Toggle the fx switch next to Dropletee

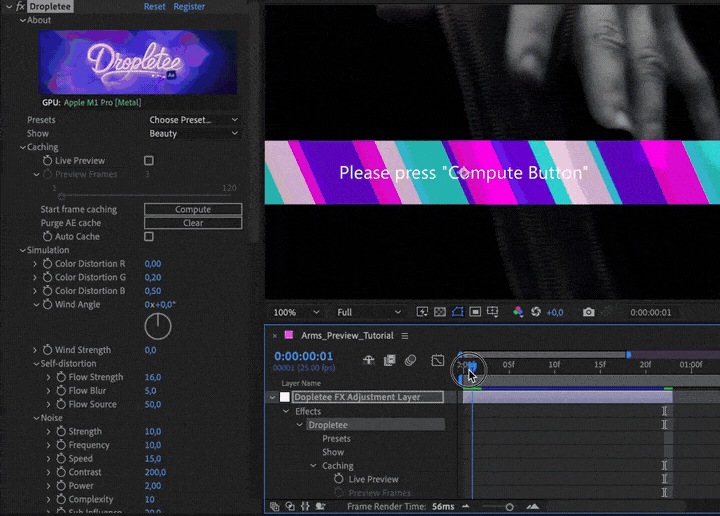tap(20, 6)
